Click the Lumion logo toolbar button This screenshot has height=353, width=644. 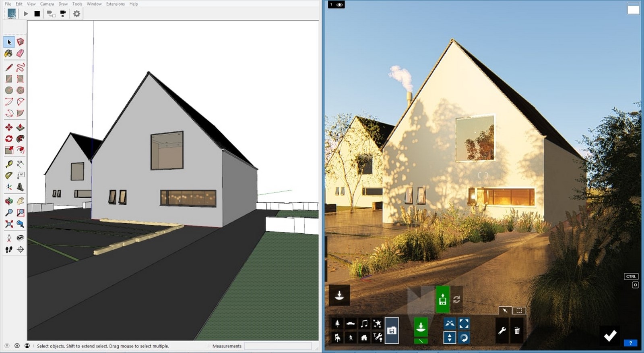[12, 14]
